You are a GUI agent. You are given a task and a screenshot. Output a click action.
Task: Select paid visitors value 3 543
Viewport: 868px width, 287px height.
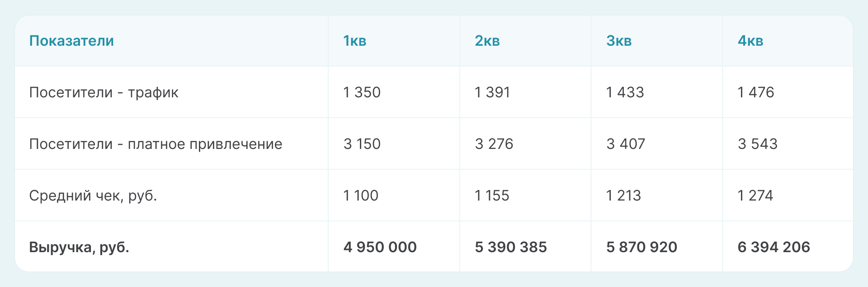pos(757,144)
